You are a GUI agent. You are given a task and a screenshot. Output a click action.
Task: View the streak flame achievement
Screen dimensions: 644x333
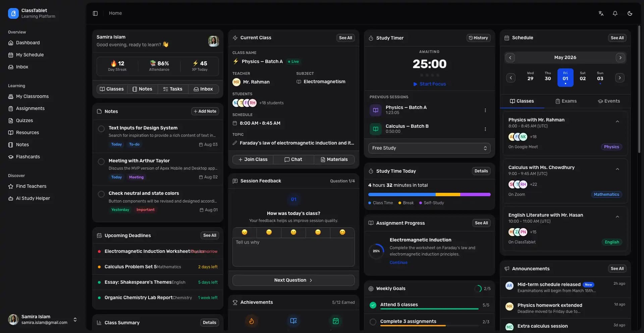pos(252,321)
